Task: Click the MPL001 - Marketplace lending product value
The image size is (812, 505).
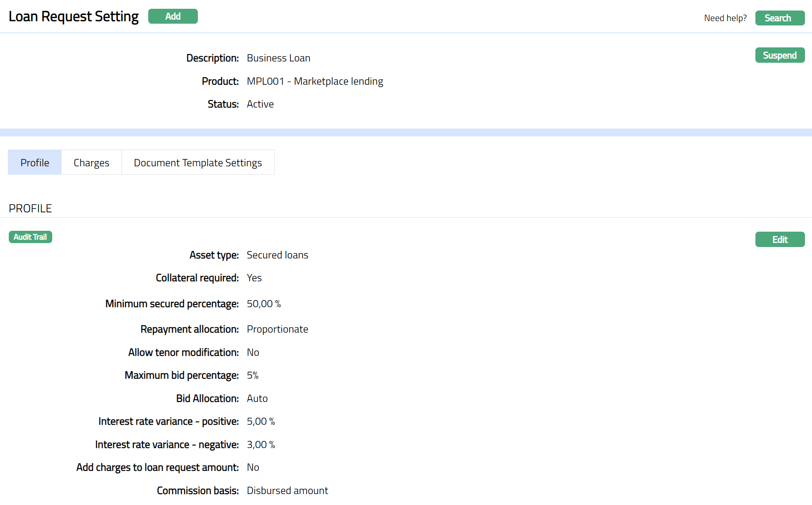Action: pos(315,81)
